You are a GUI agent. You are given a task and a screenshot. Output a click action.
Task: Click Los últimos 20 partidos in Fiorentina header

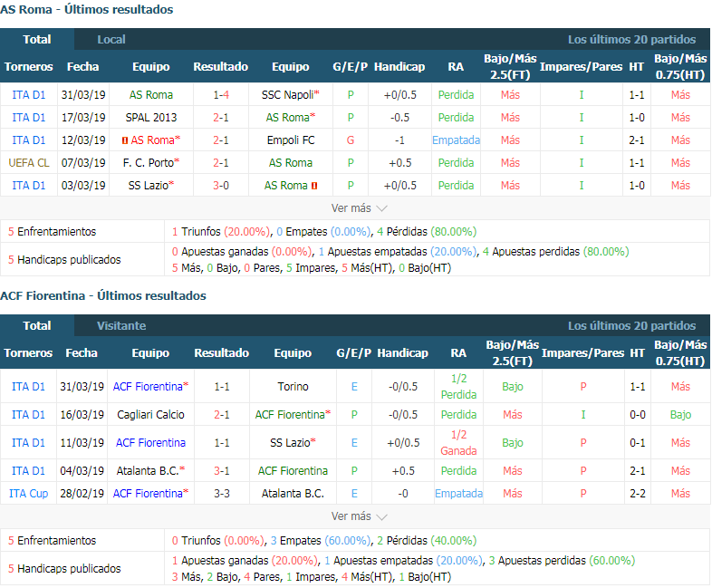[631, 325]
